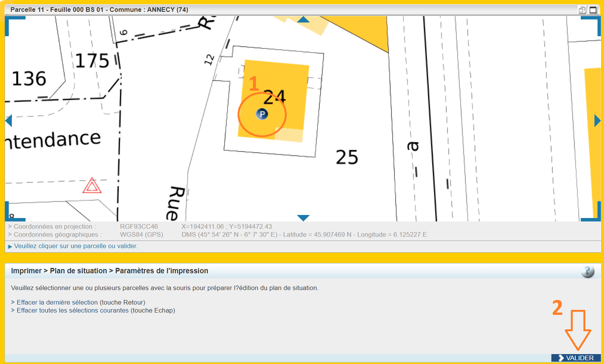
Task: Select parcel number 136 on the map
Action: tap(29, 79)
